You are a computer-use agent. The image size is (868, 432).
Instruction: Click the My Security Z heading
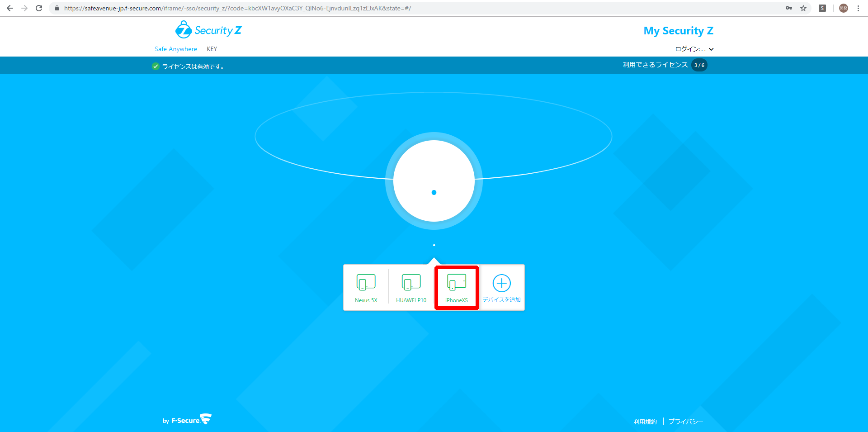[x=678, y=31]
